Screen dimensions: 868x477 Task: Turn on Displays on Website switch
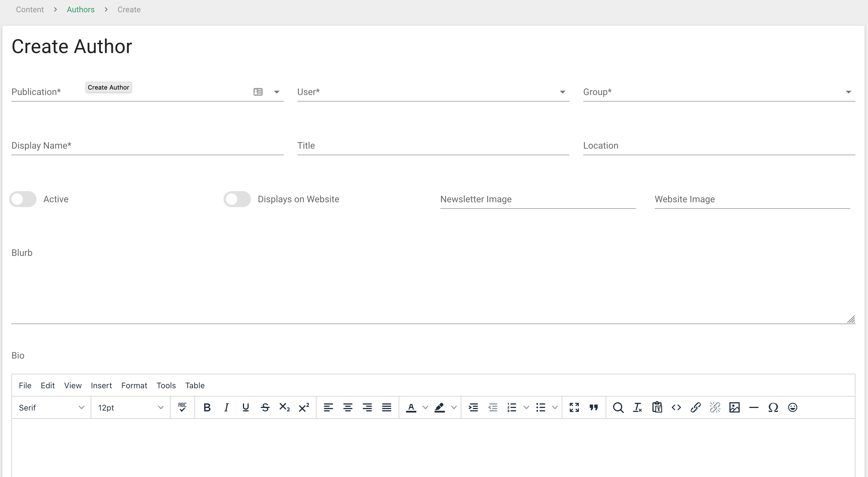pyautogui.click(x=237, y=199)
